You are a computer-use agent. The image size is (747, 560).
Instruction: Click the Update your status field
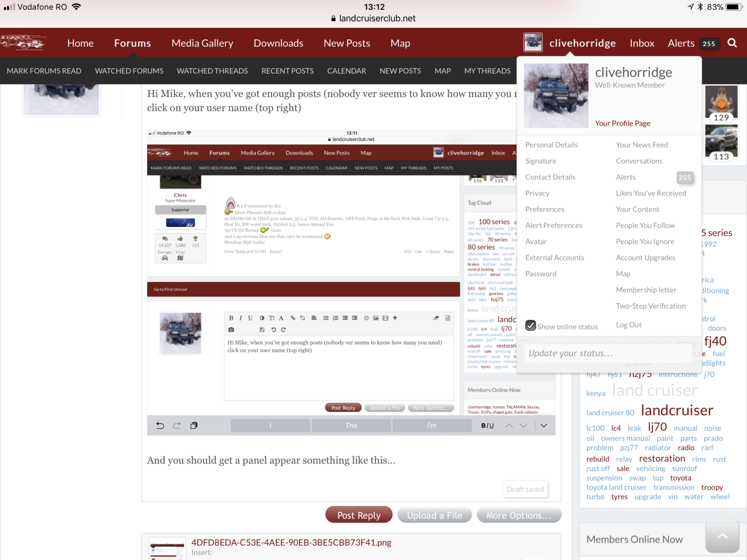click(x=609, y=353)
